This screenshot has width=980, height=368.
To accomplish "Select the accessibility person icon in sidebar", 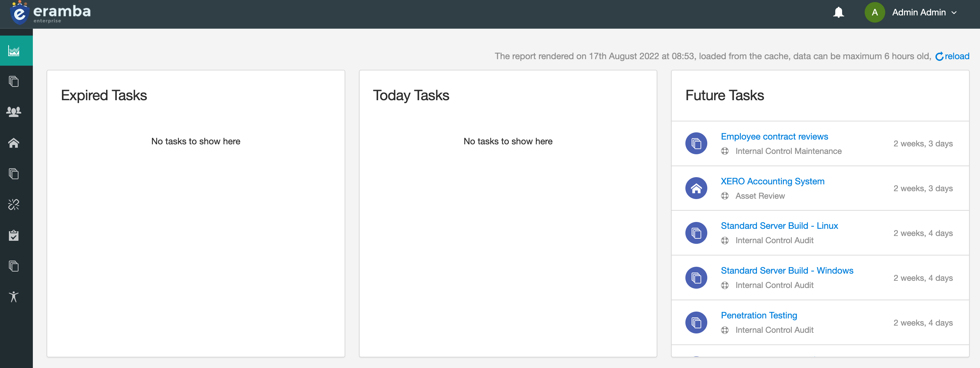I will tap(14, 297).
